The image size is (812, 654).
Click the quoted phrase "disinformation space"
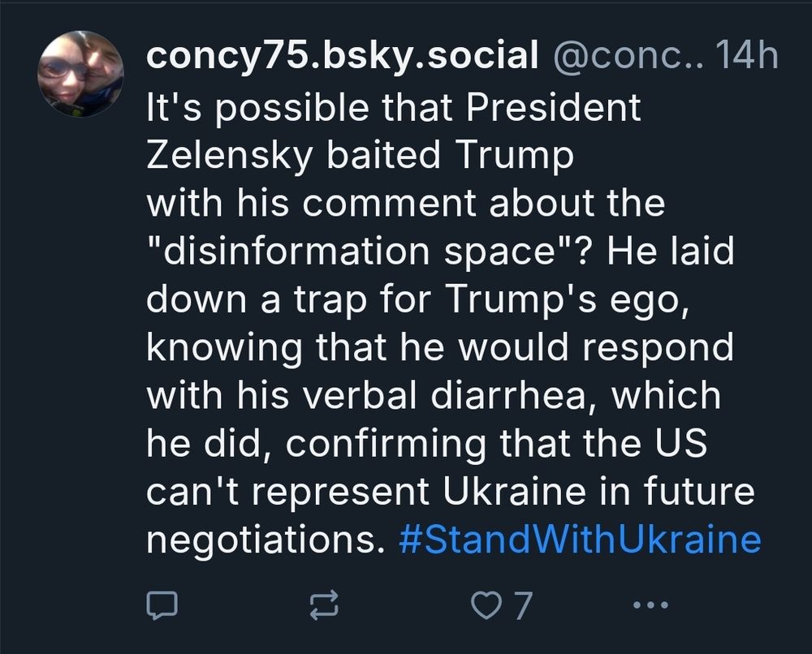click(369, 252)
